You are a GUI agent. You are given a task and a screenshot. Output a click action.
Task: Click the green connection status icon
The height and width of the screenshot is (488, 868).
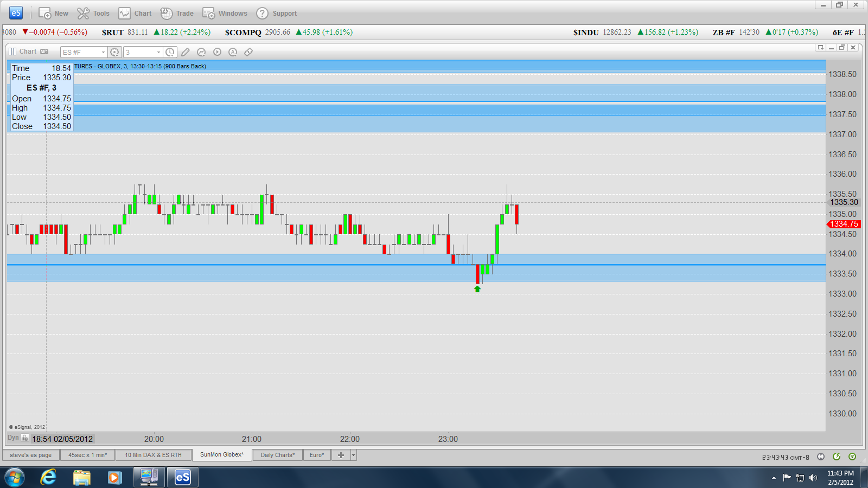coord(837,457)
